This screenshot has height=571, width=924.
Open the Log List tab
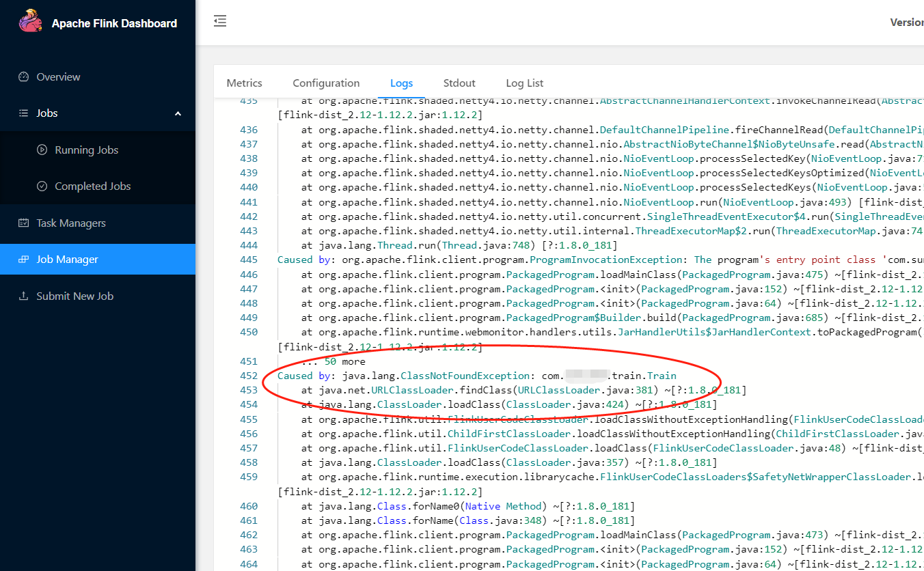pyautogui.click(x=525, y=83)
